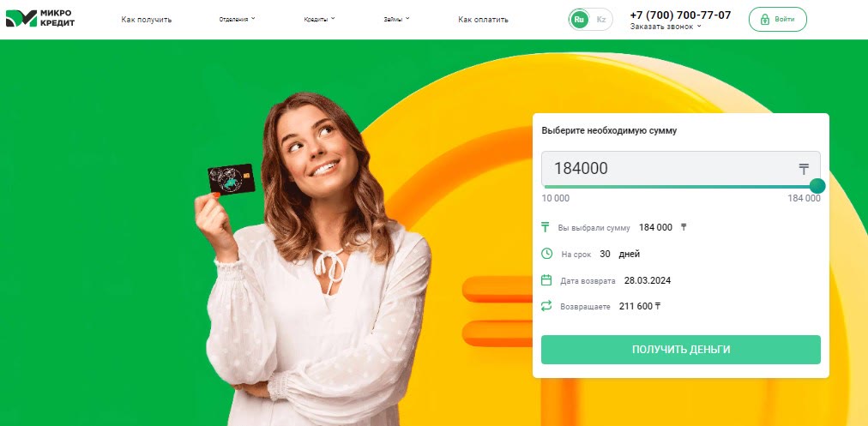The height and width of the screenshot is (426, 868).
Task: Click the tenge icon inside amount field
Action: point(804,169)
